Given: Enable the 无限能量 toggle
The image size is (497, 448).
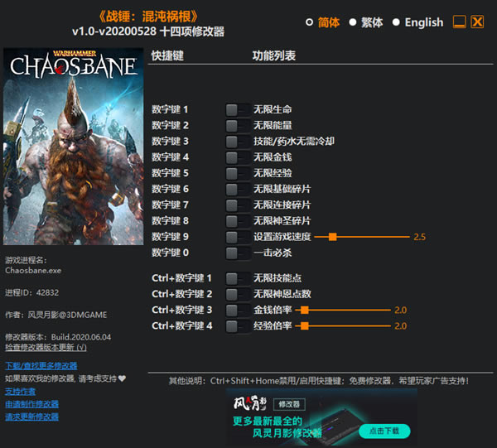Looking at the screenshot, I should [237, 125].
